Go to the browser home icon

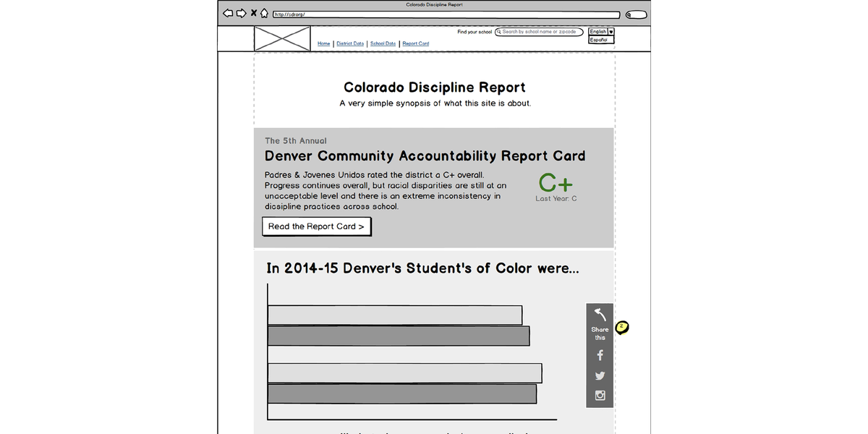pyautogui.click(x=265, y=14)
